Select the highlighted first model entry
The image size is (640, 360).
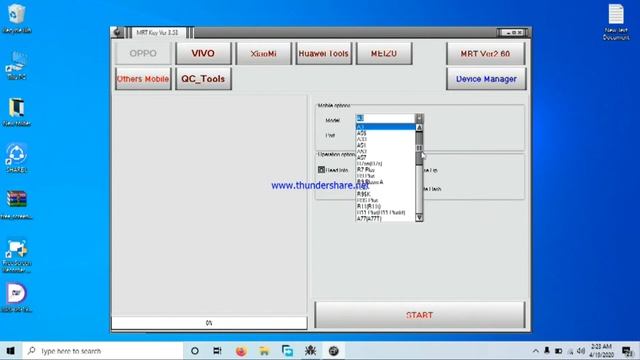386,127
